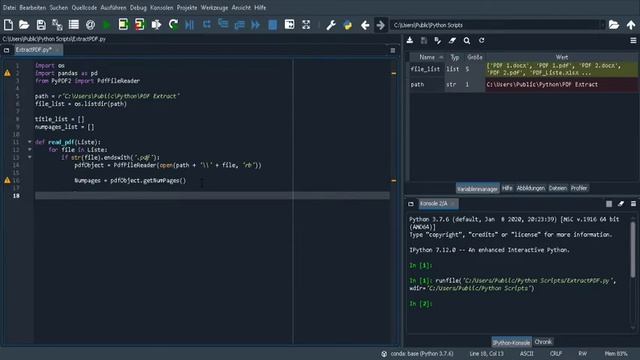Image resolution: width=640 pixels, height=360 pixels.
Task: Continue debug execution until next breakpoint
Action: (256, 25)
